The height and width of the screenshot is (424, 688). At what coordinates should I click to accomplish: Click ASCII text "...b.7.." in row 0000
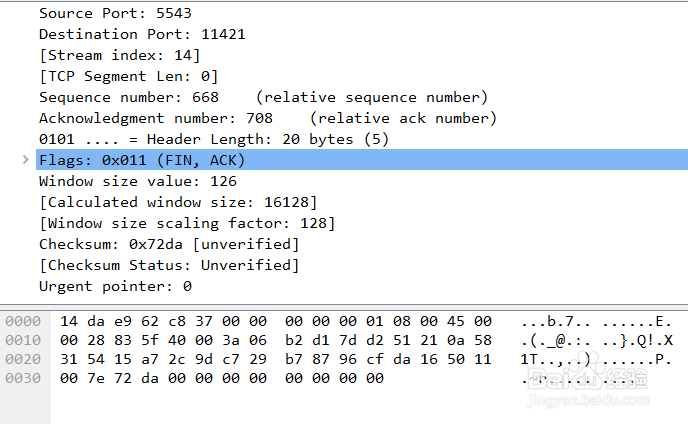click(x=556, y=321)
